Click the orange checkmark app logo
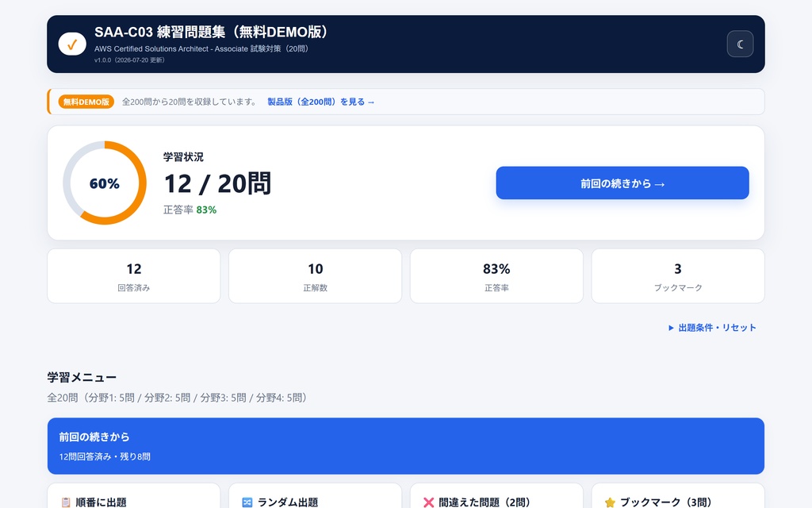Viewport: 812px width, 508px height. (72, 44)
